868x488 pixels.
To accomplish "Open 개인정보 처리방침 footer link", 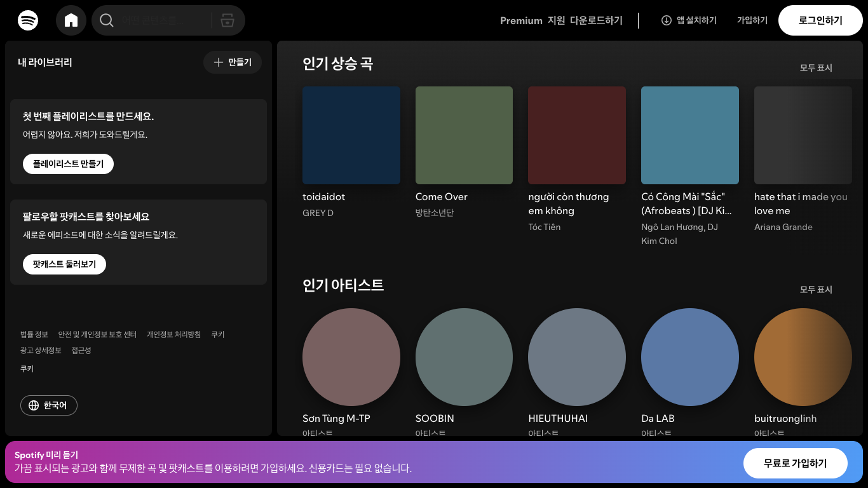I will [x=173, y=334].
